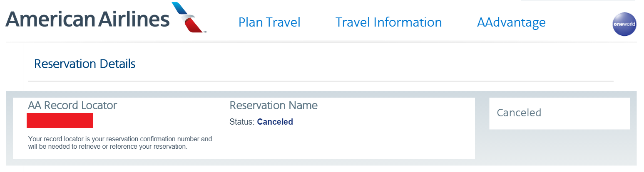Open the Travel Information menu

coord(388,22)
